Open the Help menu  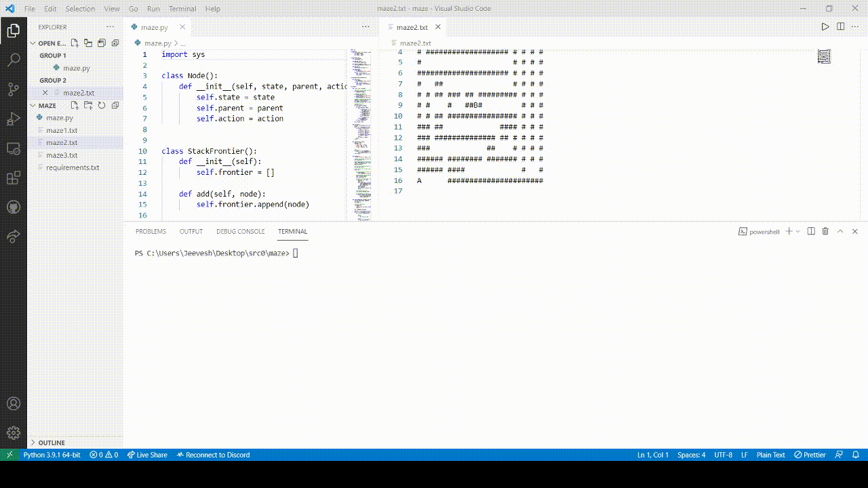click(213, 9)
